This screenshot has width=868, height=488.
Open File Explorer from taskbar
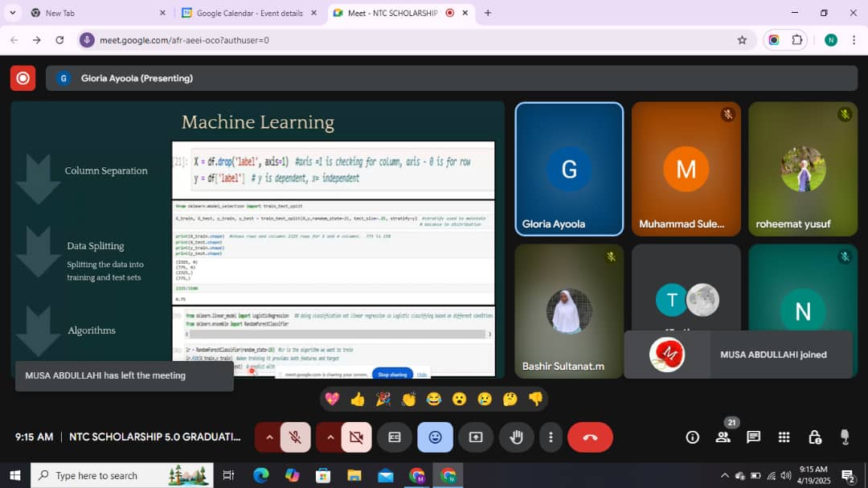coord(354,475)
